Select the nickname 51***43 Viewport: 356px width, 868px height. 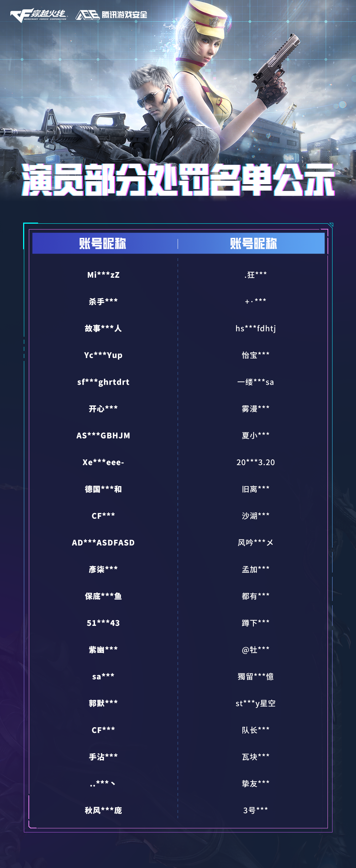click(x=103, y=623)
